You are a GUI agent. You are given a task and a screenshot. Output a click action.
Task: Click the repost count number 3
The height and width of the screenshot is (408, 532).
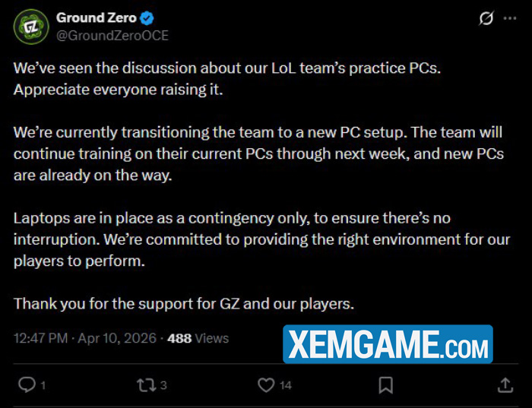point(163,386)
